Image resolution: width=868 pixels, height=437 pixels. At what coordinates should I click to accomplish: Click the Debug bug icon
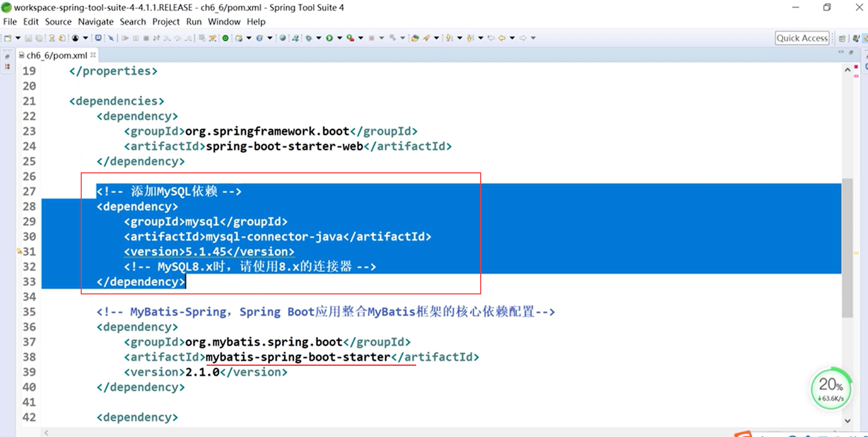[309, 38]
